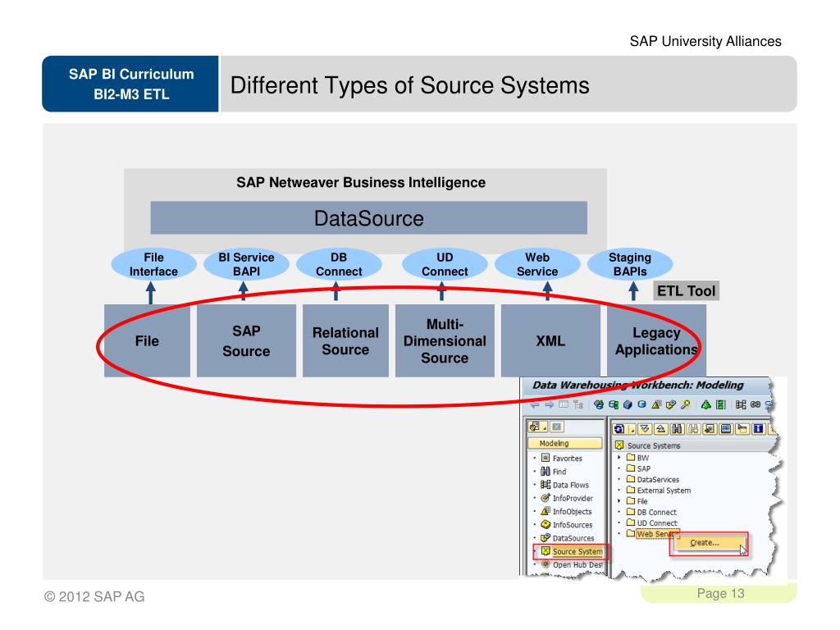Expand the BW source system folder
This screenshot has height=630, width=840.
(619, 458)
